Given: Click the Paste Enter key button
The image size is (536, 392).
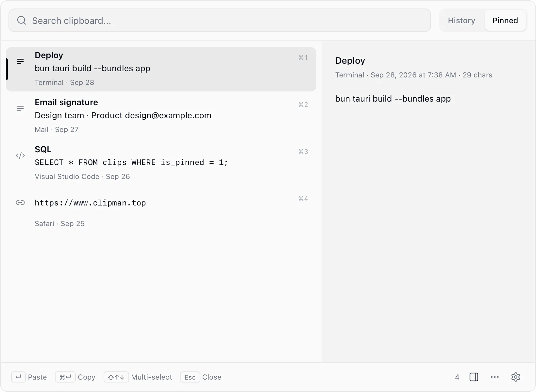Looking at the screenshot, I should (x=19, y=377).
